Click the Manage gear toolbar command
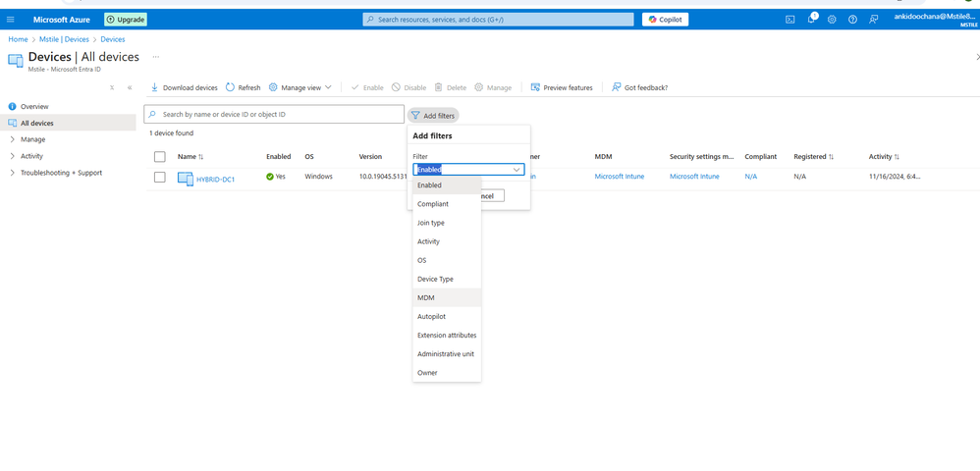 [493, 87]
